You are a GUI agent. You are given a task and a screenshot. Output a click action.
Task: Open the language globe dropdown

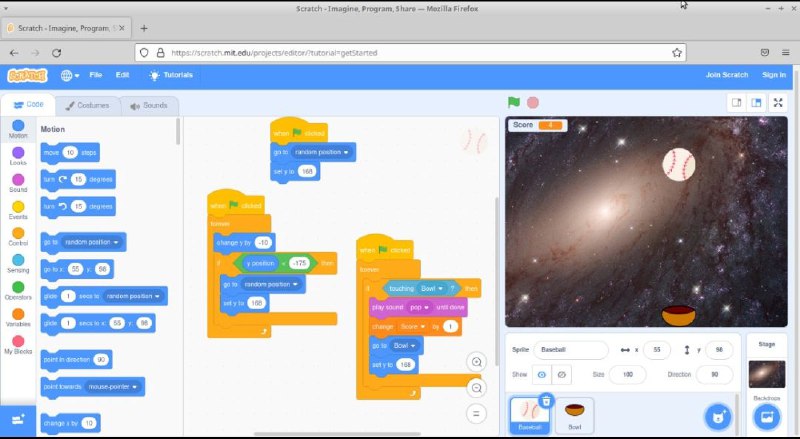coord(70,75)
